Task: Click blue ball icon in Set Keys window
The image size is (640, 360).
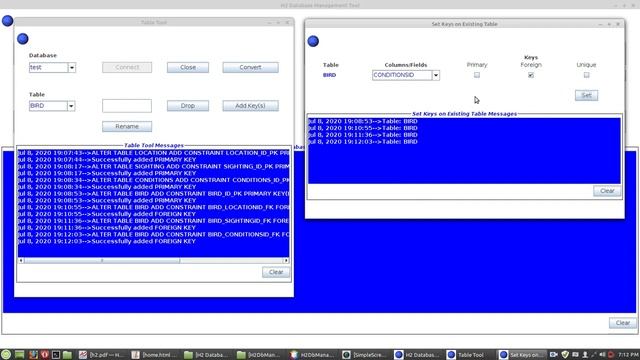Action: pyautogui.click(x=313, y=41)
